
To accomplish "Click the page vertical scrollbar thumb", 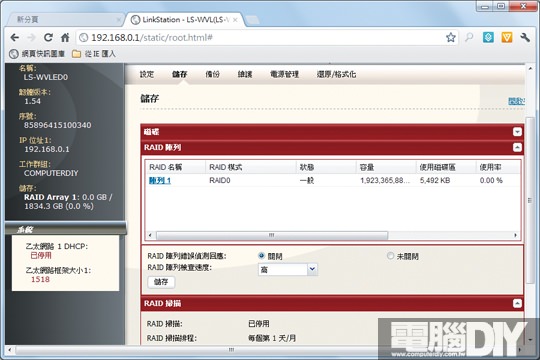I will (x=530, y=201).
